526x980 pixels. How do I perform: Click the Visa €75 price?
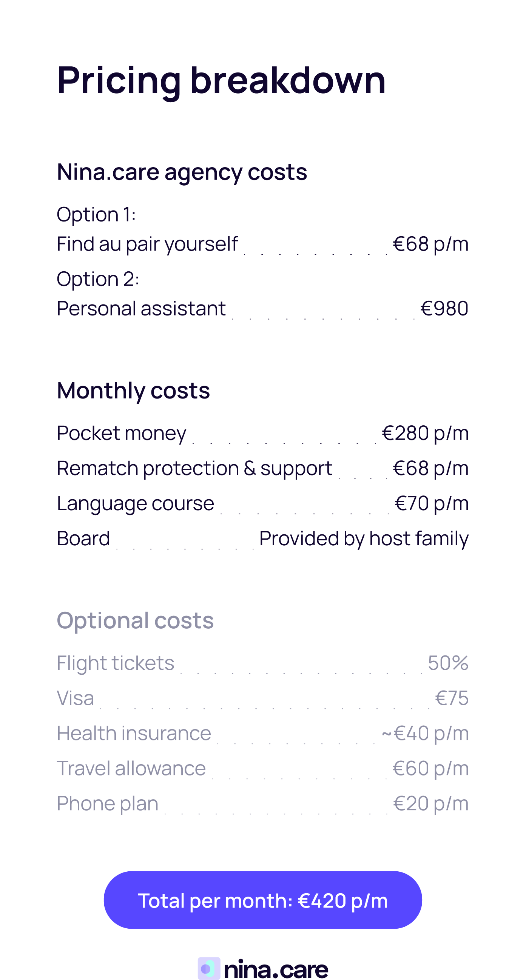coord(451,698)
